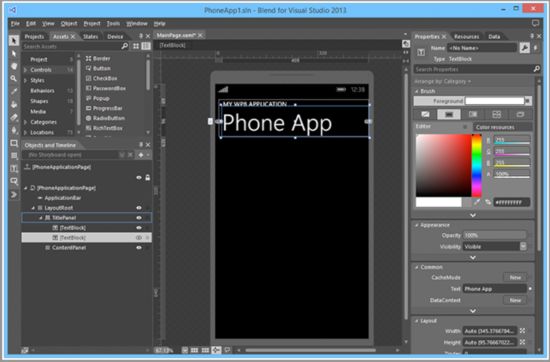The image size is (550, 362).
Task: Switch Assets to list view mode
Action: pos(146,46)
